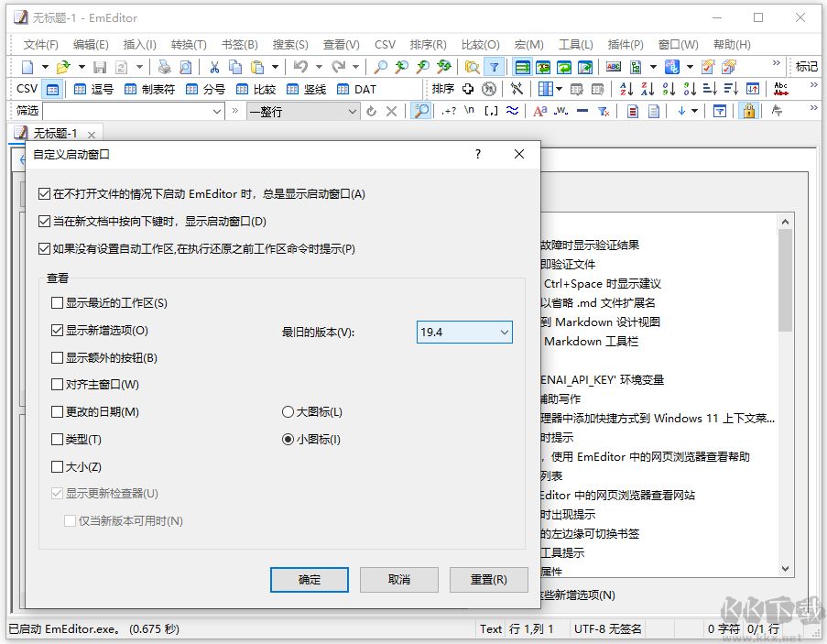Viewport: 827px width, 644px height.
Task: Click the 确定 button in the dialog
Action: point(309,580)
